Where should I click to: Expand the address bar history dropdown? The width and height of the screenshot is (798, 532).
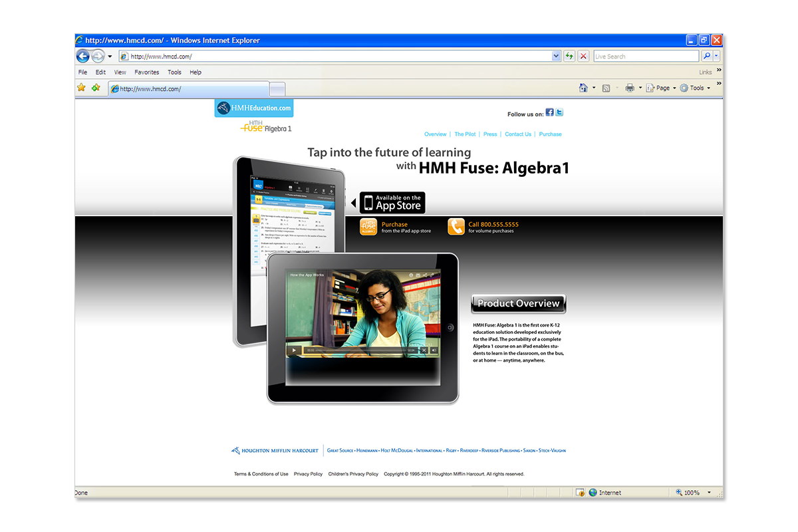(557, 57)
